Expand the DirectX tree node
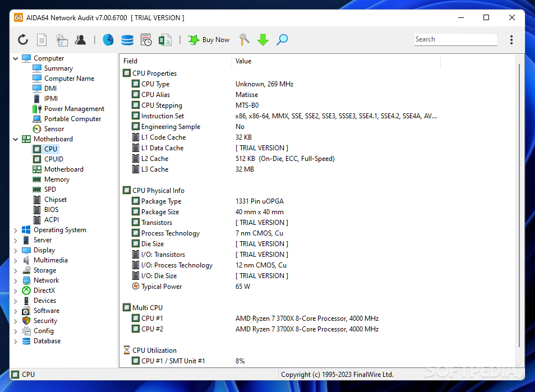 click(x=15, y=290)
